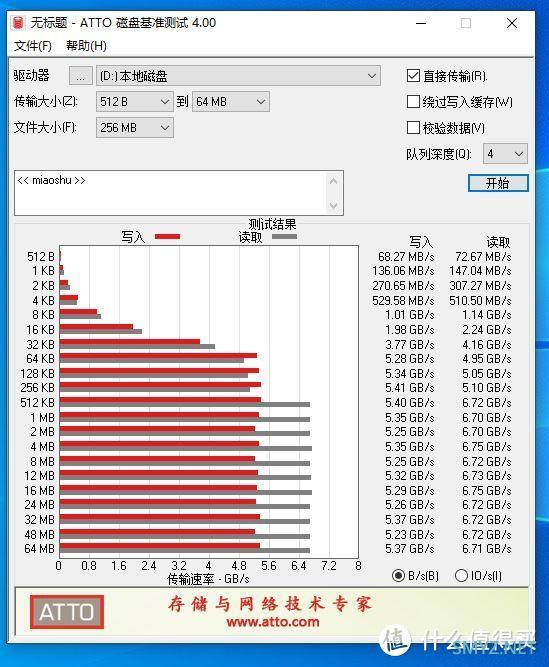Click the 64 MB row label in chart

(40, 549)
